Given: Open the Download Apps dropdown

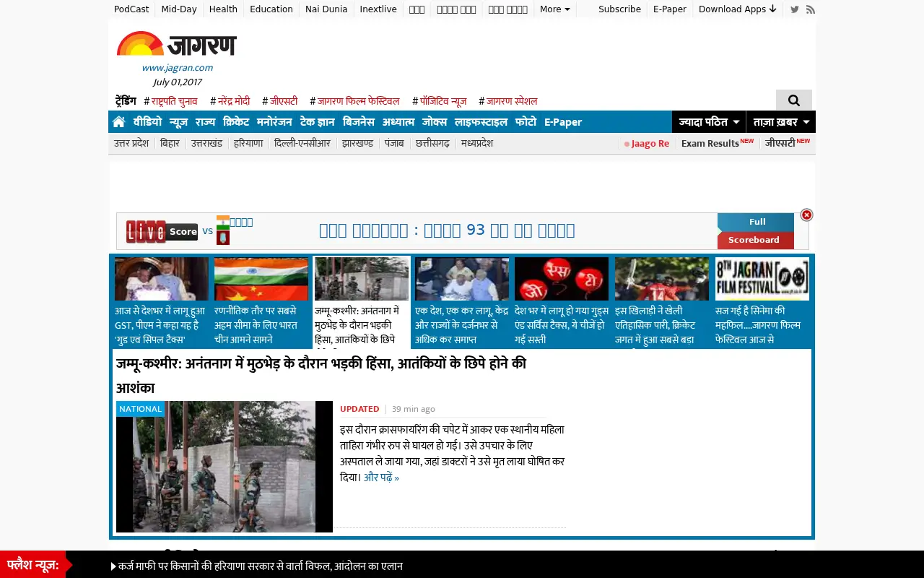Looking at the screenshot, I should click(x=738, y=9).
